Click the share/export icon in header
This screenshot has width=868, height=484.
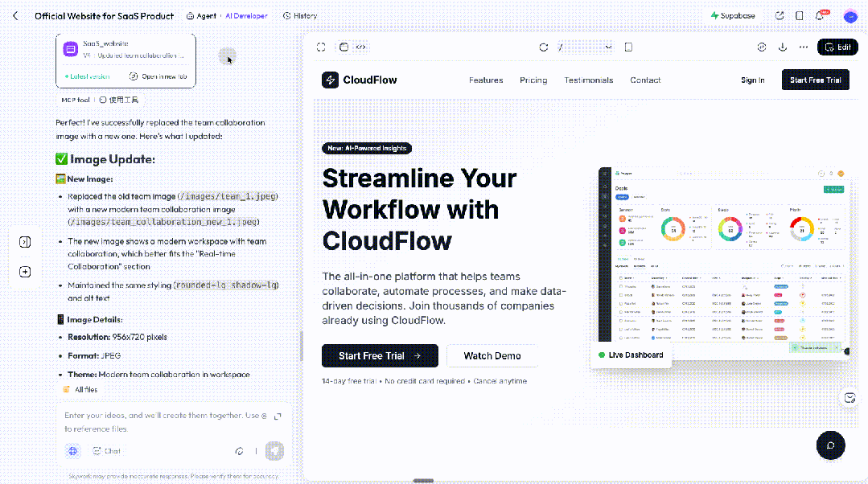tap(780, 16)
